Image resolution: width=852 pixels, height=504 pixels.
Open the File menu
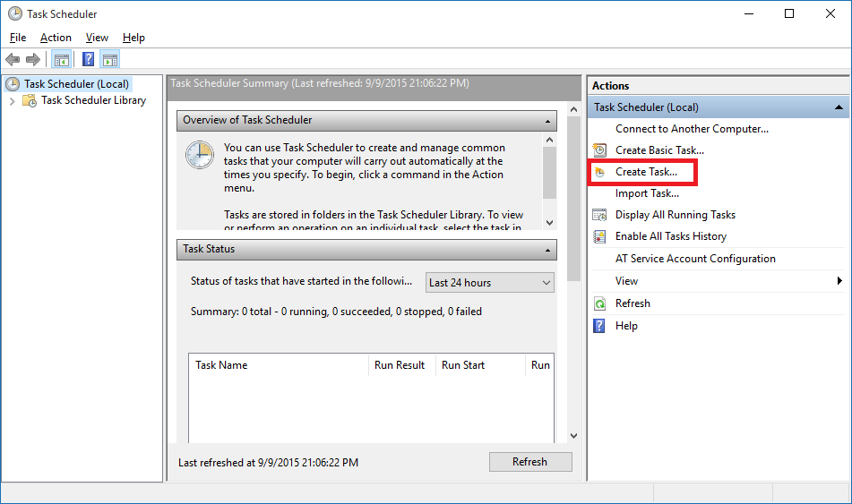(x=18, y=38)
